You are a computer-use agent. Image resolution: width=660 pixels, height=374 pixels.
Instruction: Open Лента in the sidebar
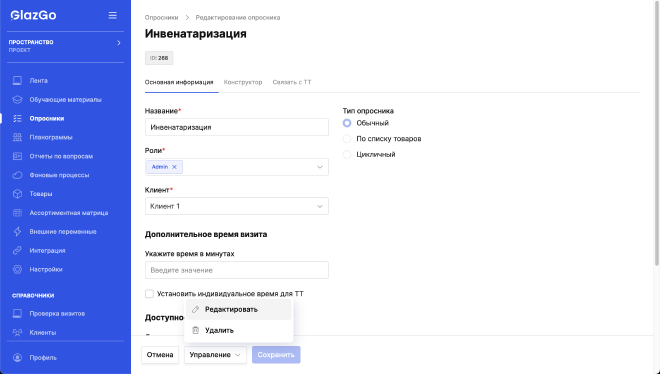tap(38, 80)
